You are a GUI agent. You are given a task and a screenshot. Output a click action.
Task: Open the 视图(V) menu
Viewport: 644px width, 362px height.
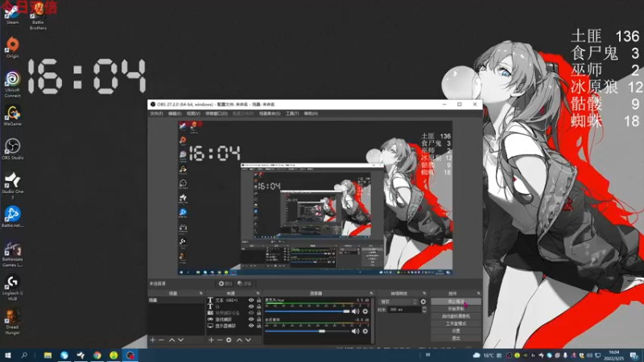(193, 113)
